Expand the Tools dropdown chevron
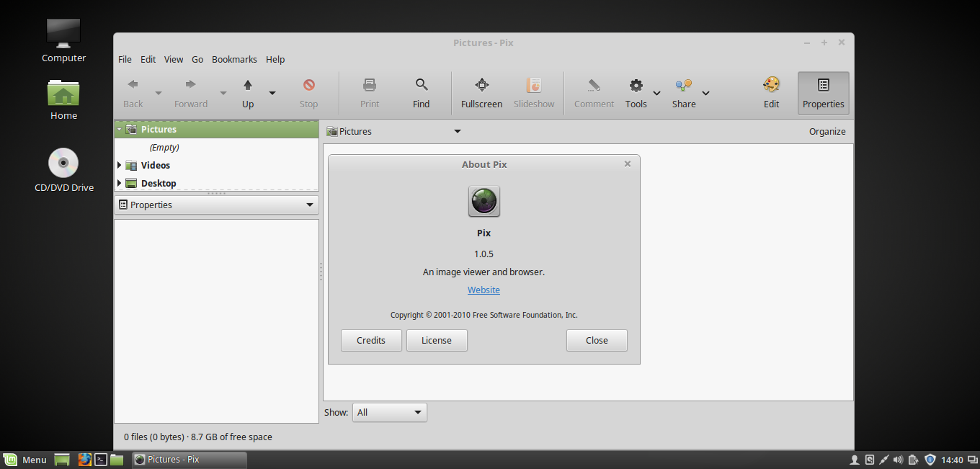Image resolution: width=980 pixels, height=469 pixels. point(656,93)
